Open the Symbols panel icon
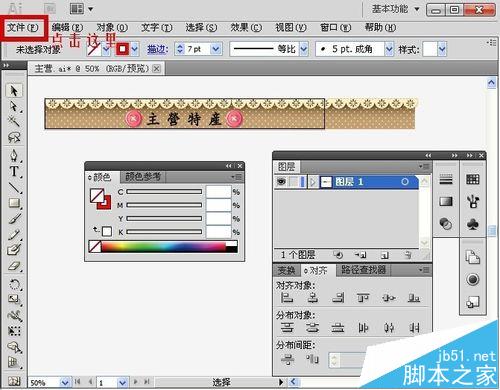 (473, 224)
